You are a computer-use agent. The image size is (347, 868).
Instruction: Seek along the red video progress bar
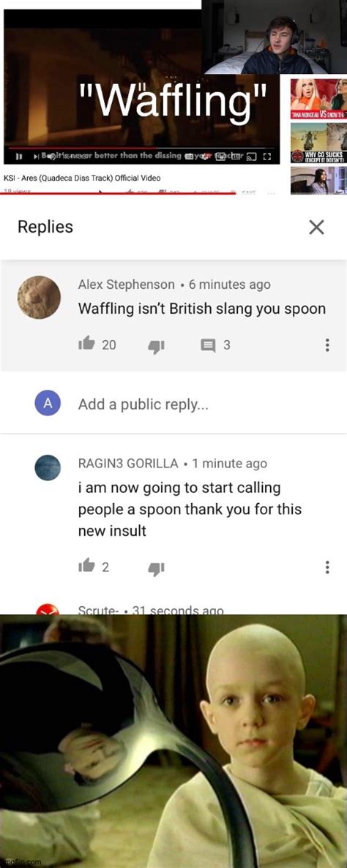[x=144, y=148]
